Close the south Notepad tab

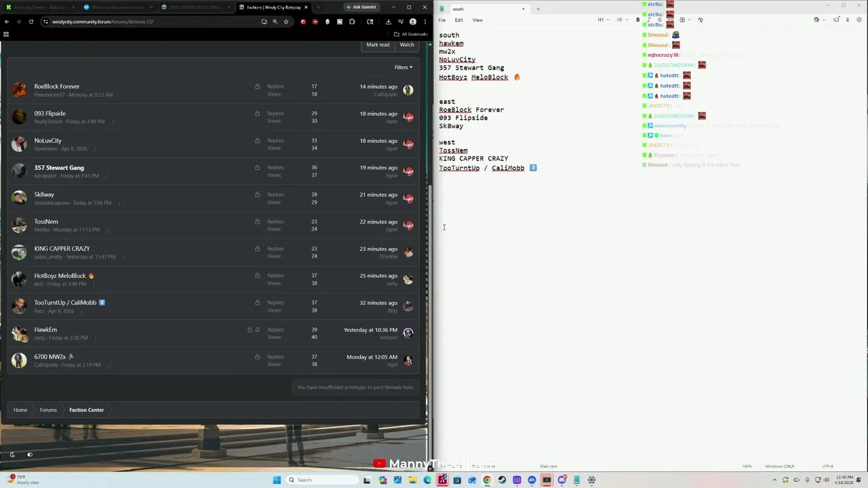(523, 9)
